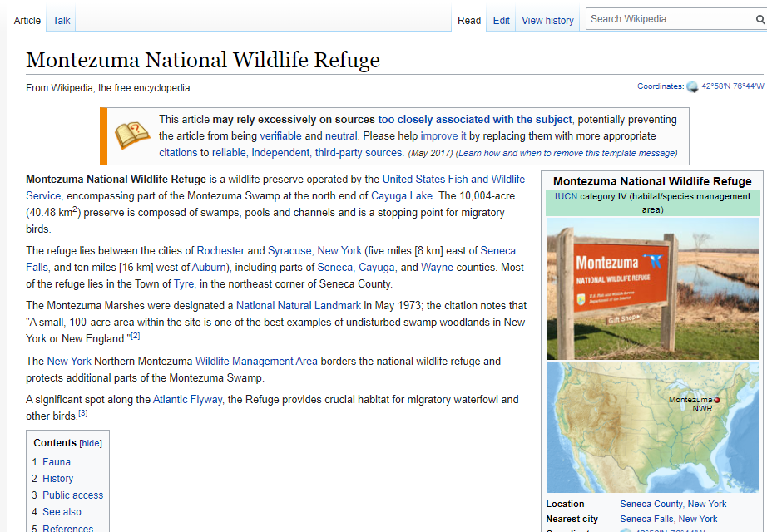This screenshot has height=532, width=767.
Task: Open the Wayne counties link
Action: coord(437,267)
